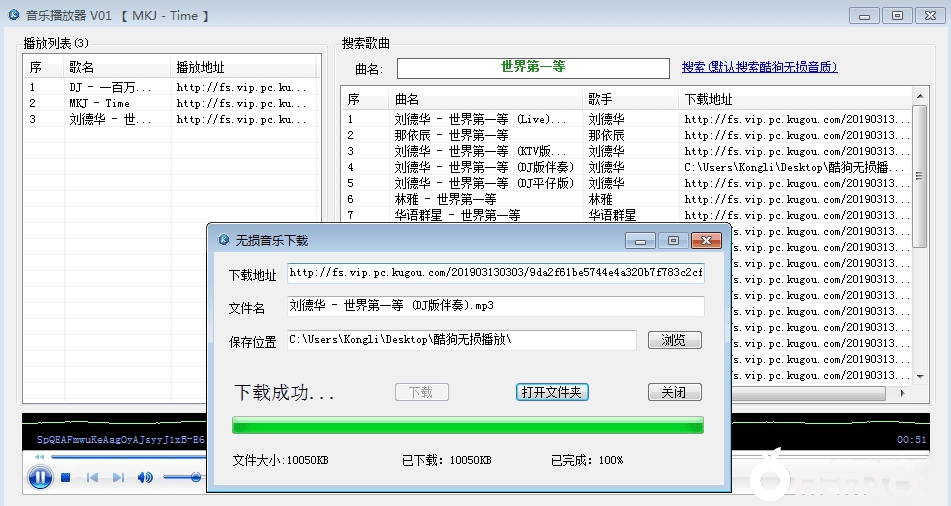Focus the 曲名 search input field
The image size is (951, 506).
(533, 68)
